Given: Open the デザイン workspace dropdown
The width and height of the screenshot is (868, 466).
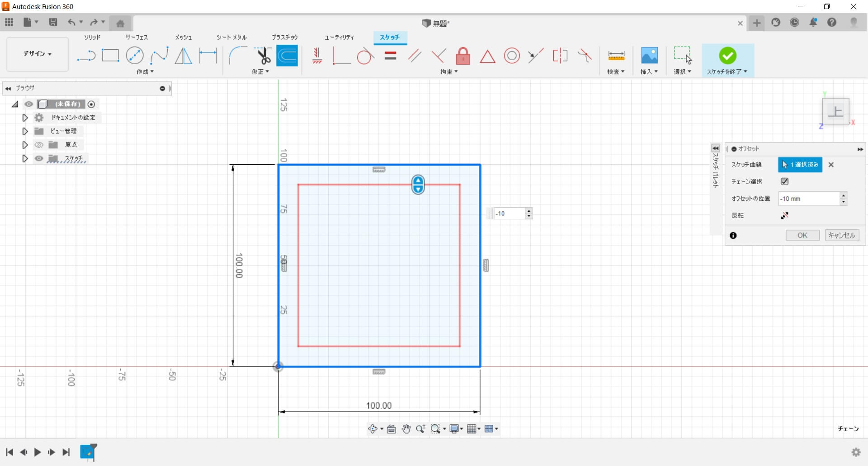Looking at the screenshot, I should pyautogui.click(x=38, y=54).
